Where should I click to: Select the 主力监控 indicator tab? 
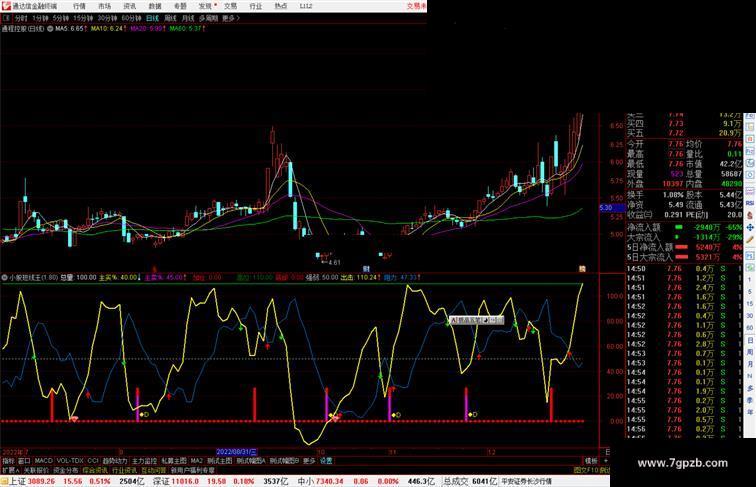click(x=144, y=461)
